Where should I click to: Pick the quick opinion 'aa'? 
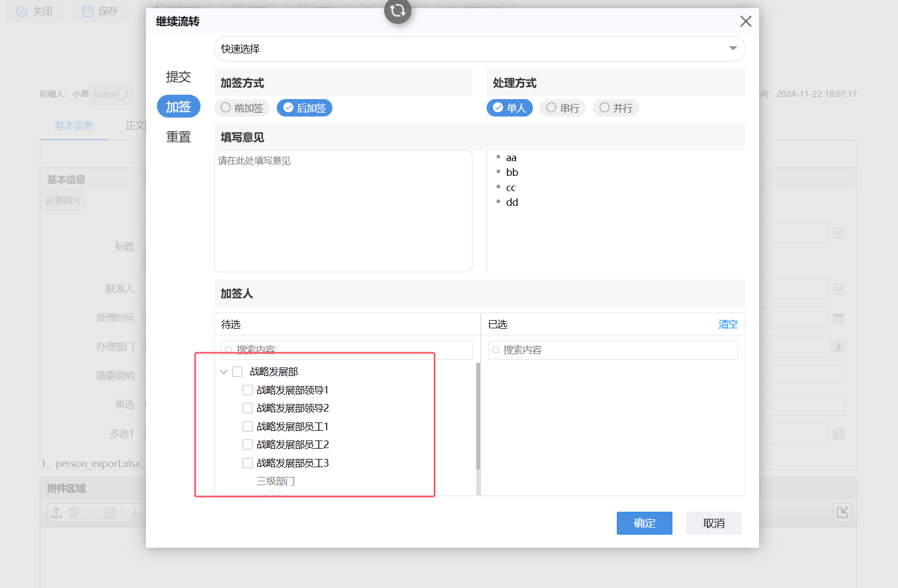[511, 158]
